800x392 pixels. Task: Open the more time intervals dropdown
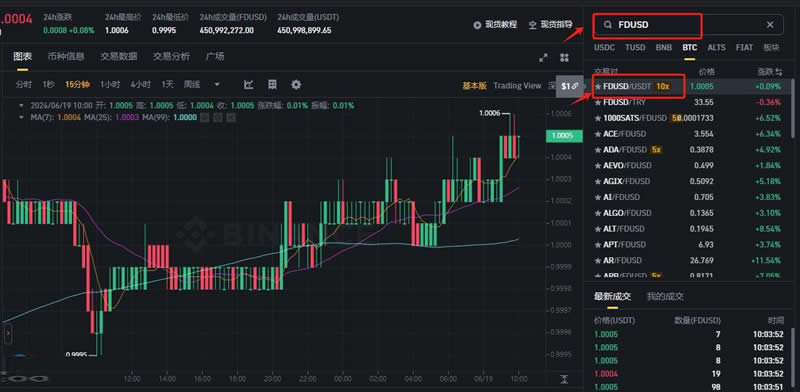[217, 85]
